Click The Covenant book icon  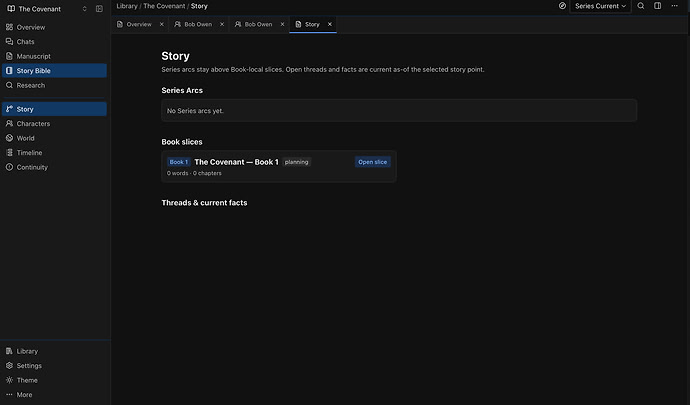(11, 9)
